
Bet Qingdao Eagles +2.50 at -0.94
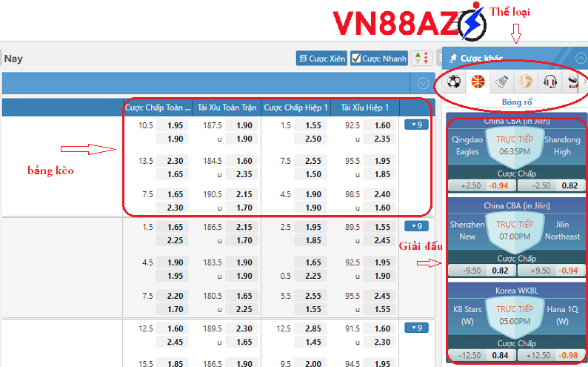482,185
